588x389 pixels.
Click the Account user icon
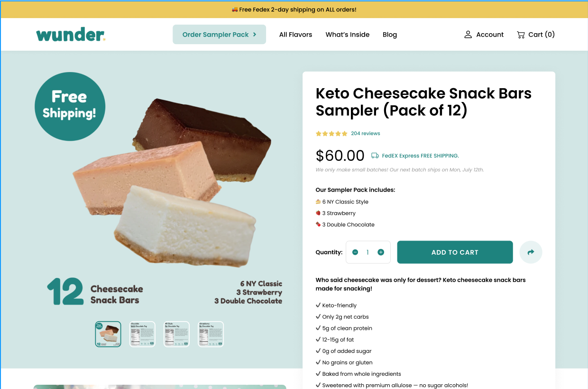pyautogui.click(x=468, y=35)
